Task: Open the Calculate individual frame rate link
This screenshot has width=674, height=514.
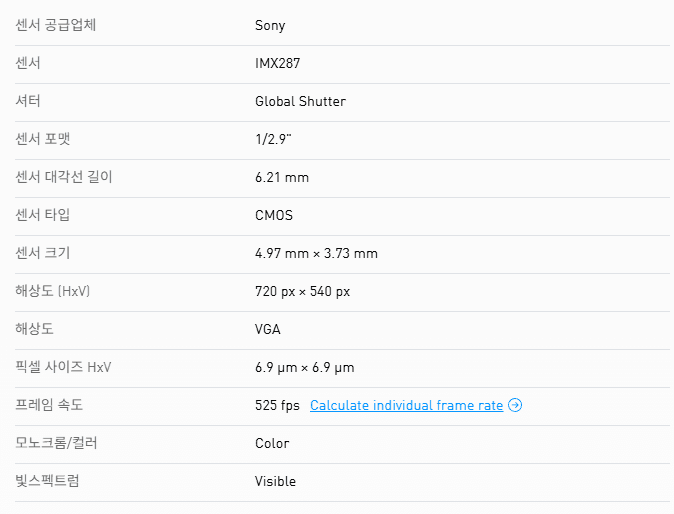Action: tap(406, 405)
